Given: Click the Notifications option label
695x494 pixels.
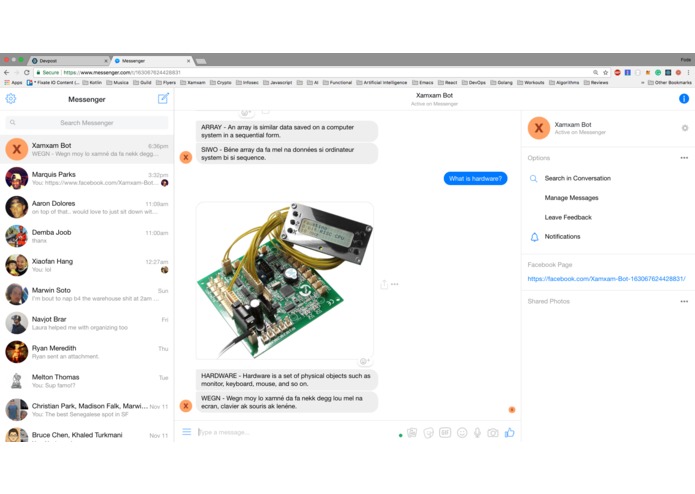Looking at the screenshot, I should coord(562,237).
